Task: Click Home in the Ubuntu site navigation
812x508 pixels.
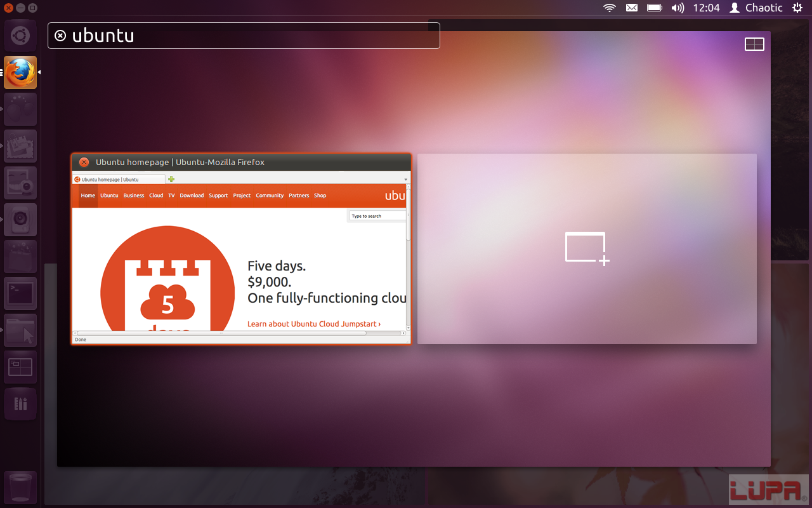Action: pos(88,196)
